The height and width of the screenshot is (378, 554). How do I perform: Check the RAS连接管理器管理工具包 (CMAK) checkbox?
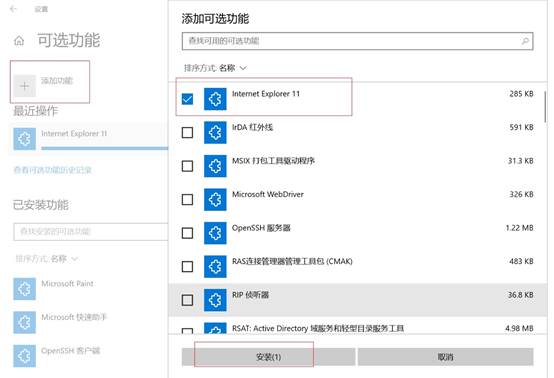[x=187, y=266]
